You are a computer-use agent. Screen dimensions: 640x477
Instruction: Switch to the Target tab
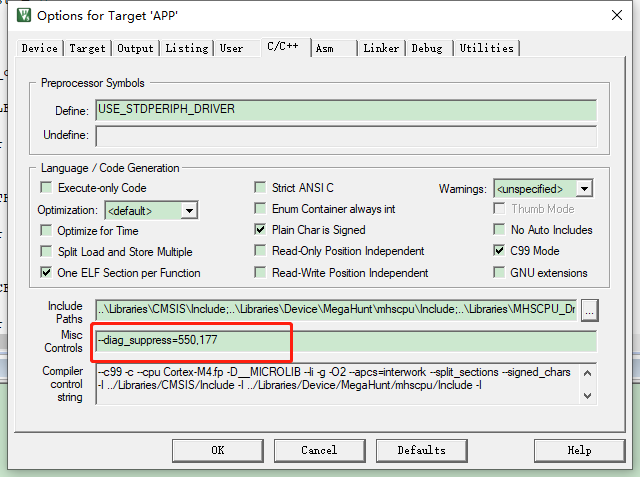(x=87, y=48)
